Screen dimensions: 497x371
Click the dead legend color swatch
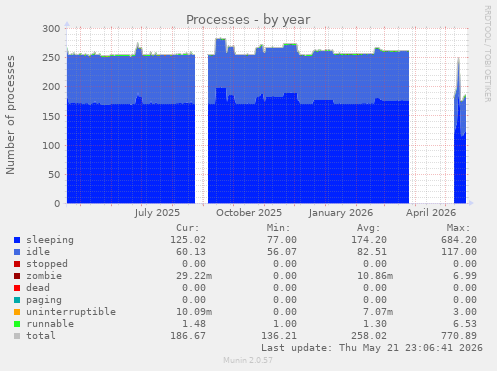(17, 288)
